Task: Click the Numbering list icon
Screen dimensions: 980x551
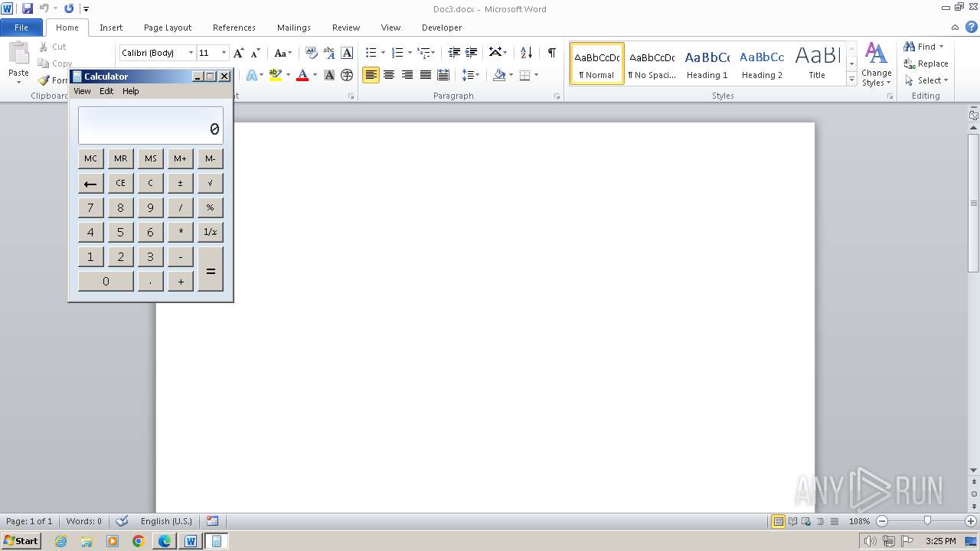Action: 397,53
